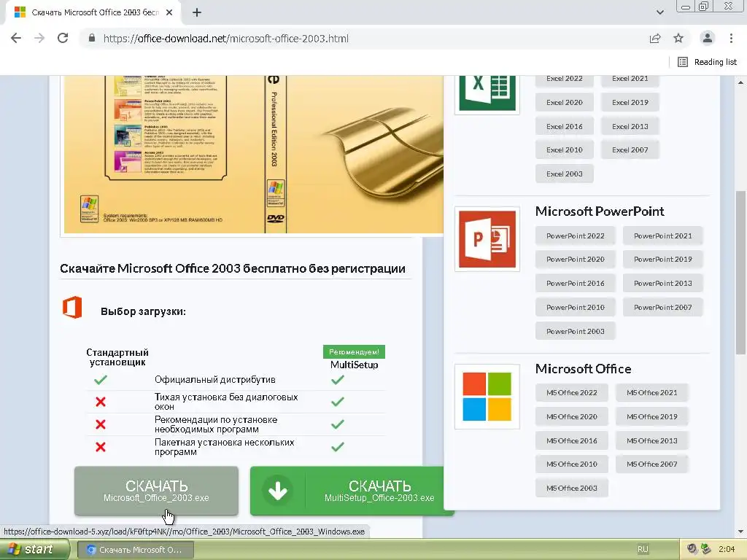Open the MS Office 2007 link
Screen dimensions: 747x560
pos(651,464)
